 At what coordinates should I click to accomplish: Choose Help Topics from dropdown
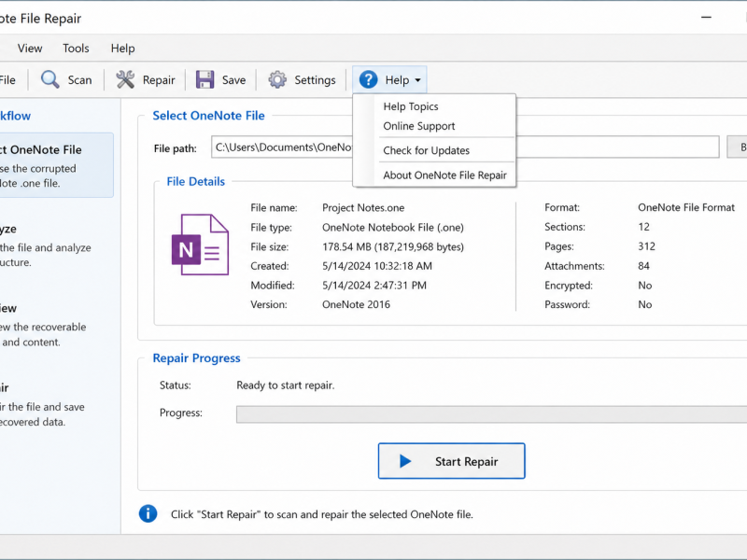411,106
